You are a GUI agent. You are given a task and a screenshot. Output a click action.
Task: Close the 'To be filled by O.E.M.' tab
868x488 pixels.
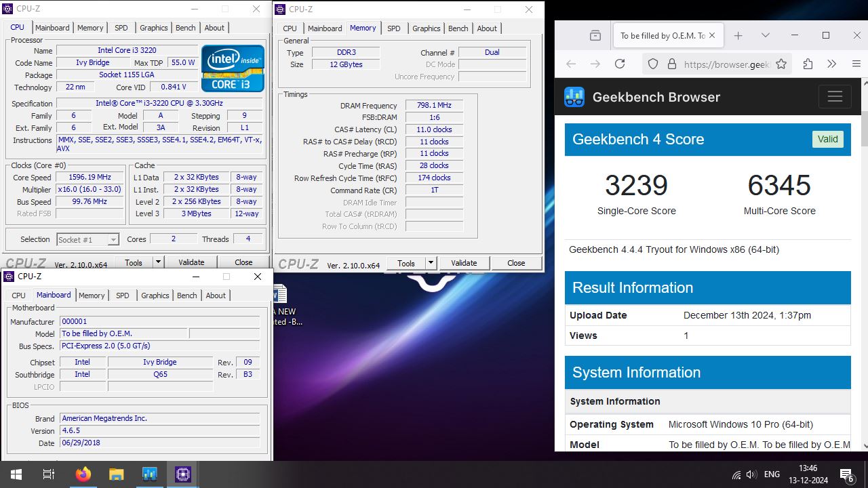(x=712, y=35)
